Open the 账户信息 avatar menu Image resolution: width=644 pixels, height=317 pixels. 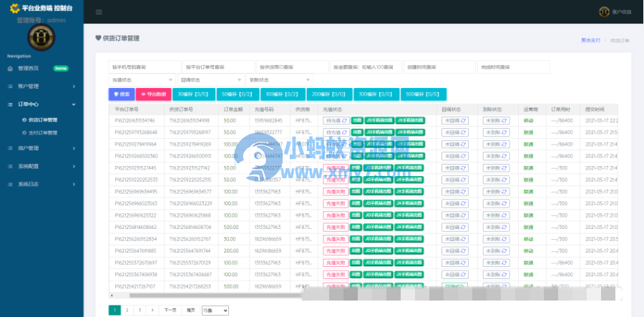click(615, 12)
